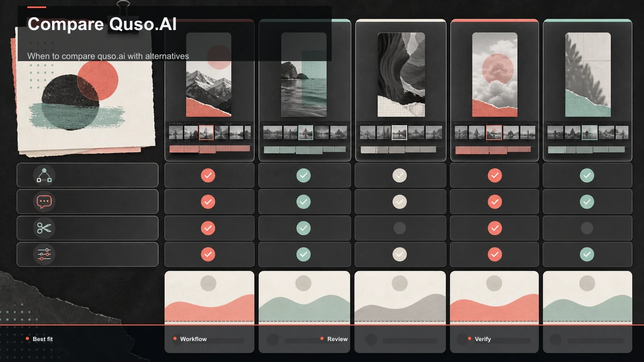
Task: Click the palm leaf column checkmark in the sliders row
Action: [587, 254]
